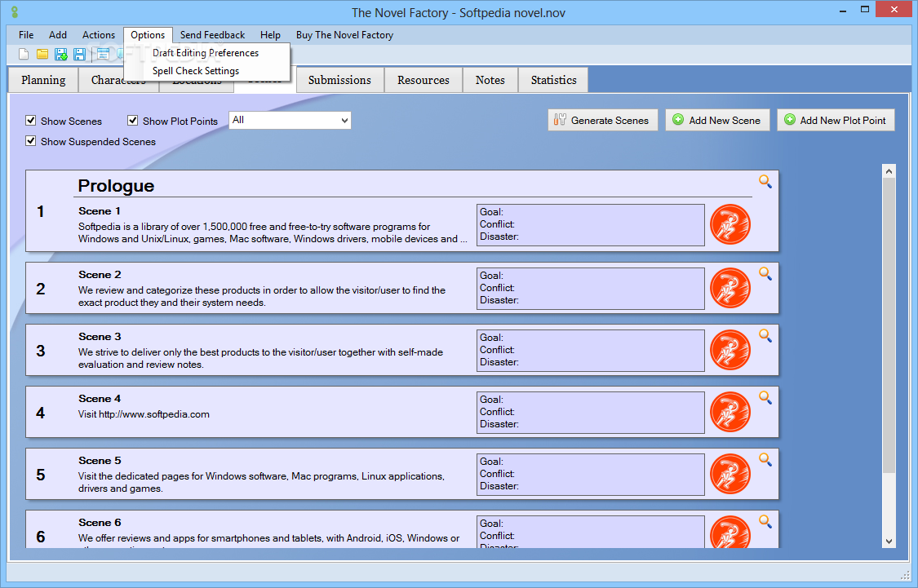Click the Scene 1 title text

[x=100, y=210]
